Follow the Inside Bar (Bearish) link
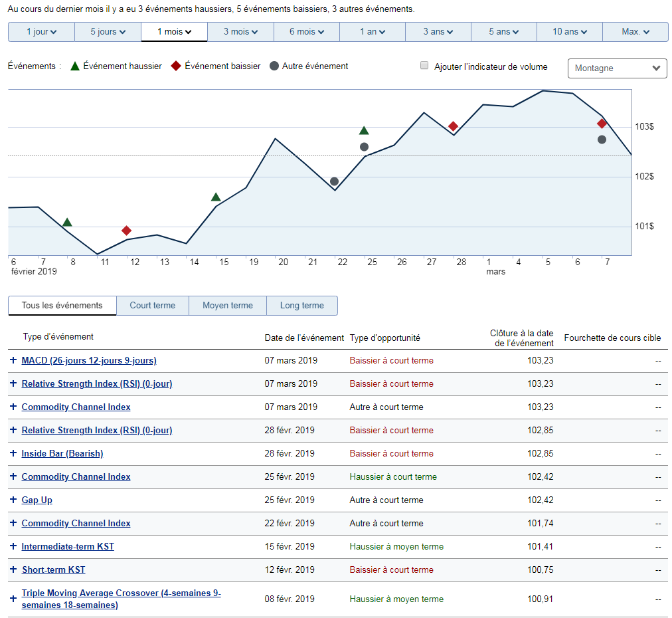The height and width of the screenshot is (618, 672). tap(62, 453)
